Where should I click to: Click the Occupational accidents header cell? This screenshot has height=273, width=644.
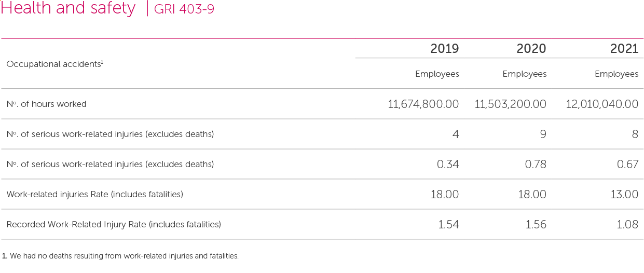[55, 64]
